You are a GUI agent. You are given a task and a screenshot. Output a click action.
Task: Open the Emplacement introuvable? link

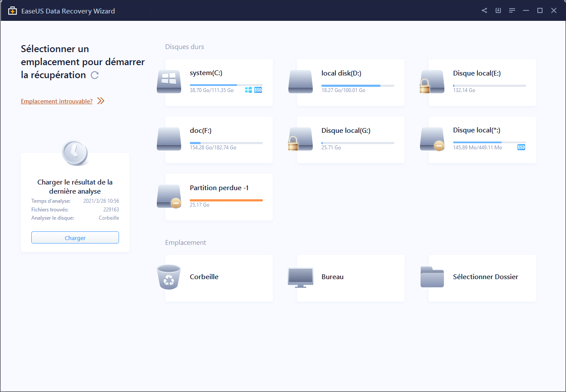(x=57, y=101)
